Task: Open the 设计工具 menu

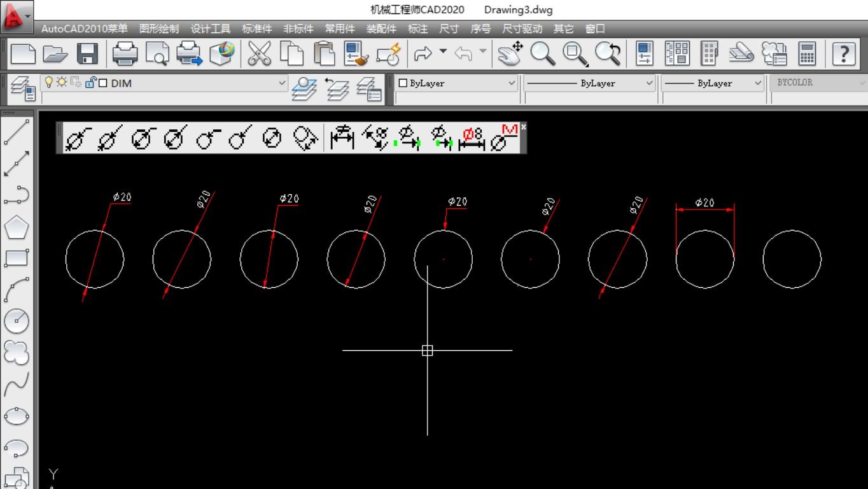Action: [211, 29]
